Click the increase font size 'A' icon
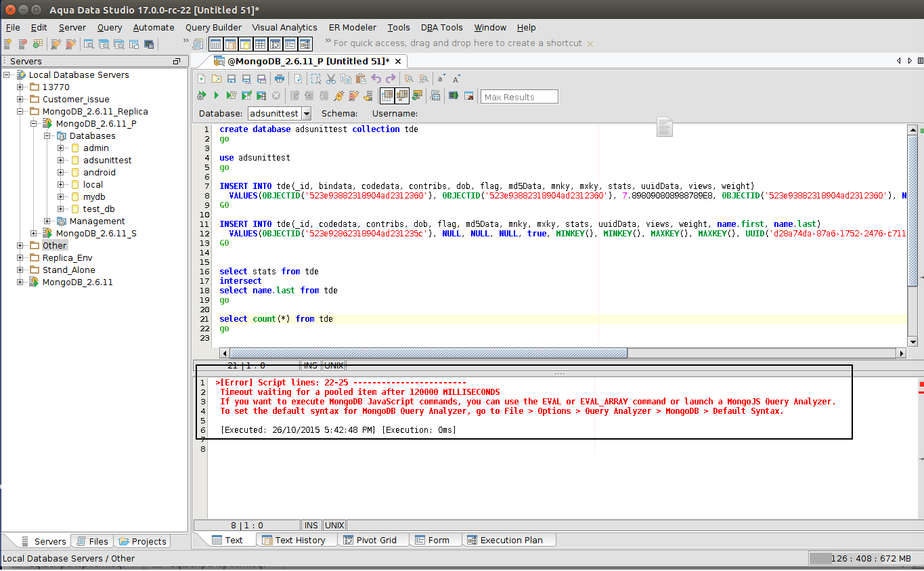 (x=457, y=79)
